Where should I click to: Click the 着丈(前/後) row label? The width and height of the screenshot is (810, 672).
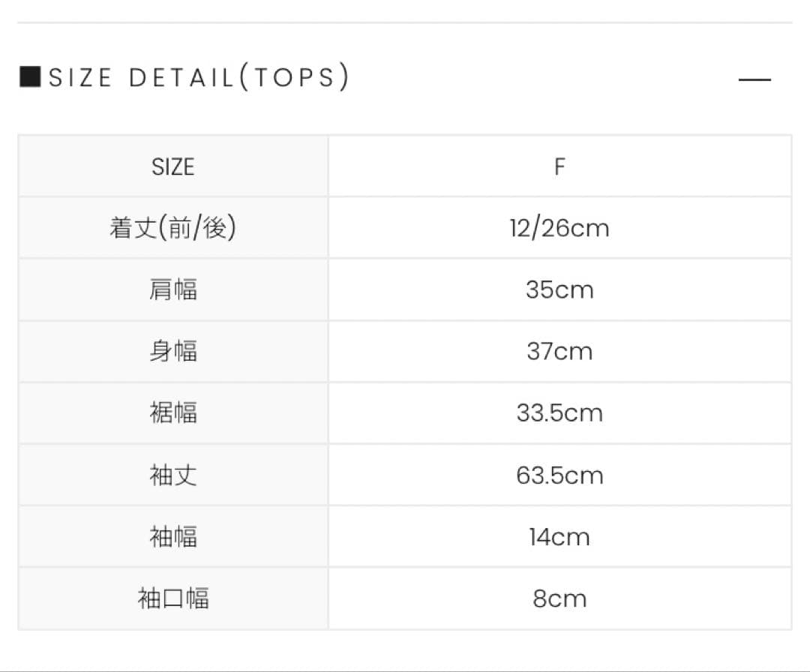point(173,228)
